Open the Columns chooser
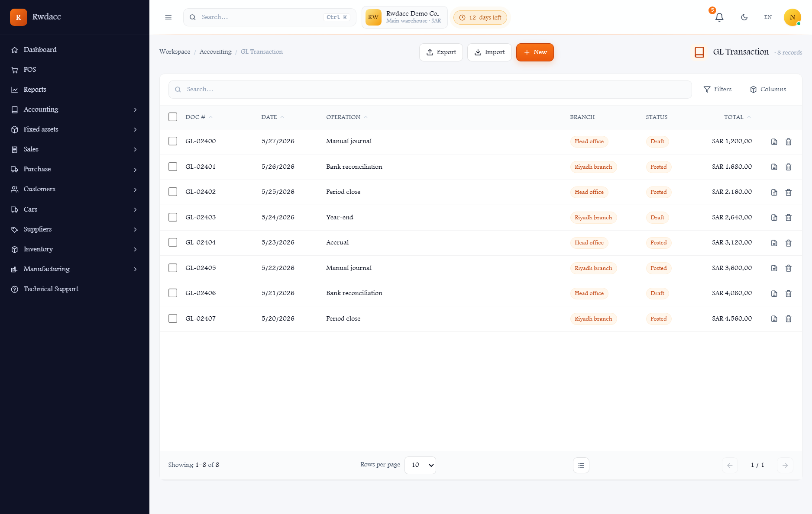 pos(768,90)
